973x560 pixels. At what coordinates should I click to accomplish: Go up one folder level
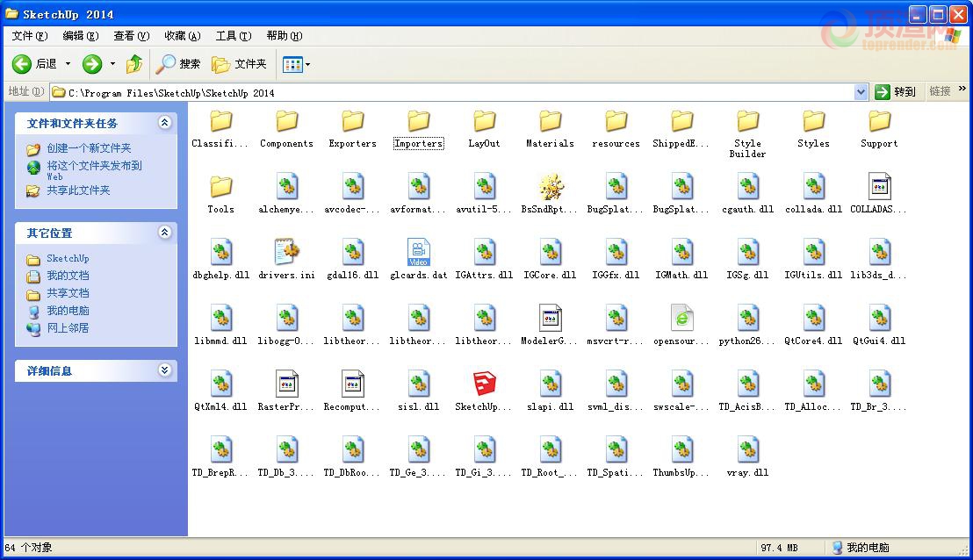pos(134,63)
